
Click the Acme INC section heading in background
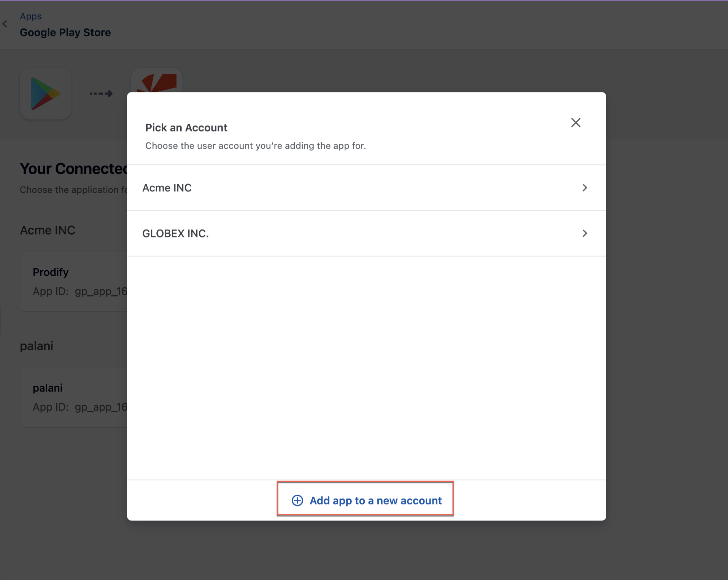tap(48, 230)
